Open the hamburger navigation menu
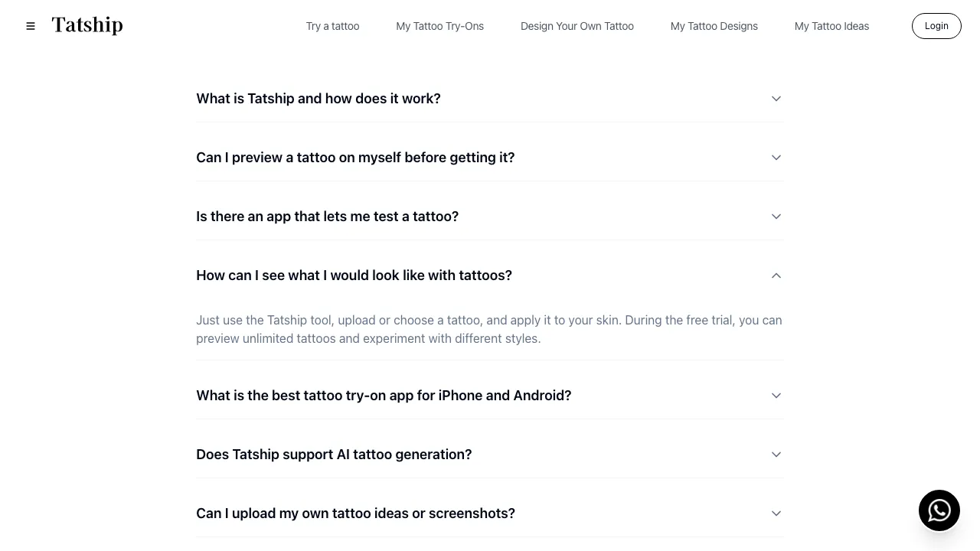Image resolution: width=980 pixels, height=551 pixels. click(x=31, y=25)
